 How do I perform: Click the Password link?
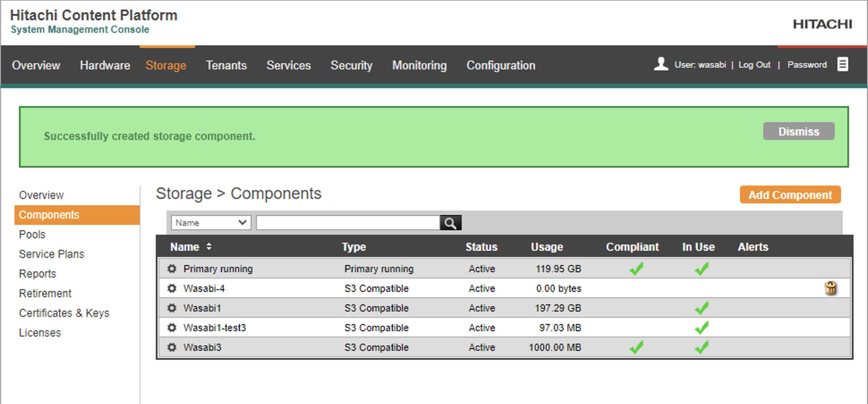pos(807,65)
